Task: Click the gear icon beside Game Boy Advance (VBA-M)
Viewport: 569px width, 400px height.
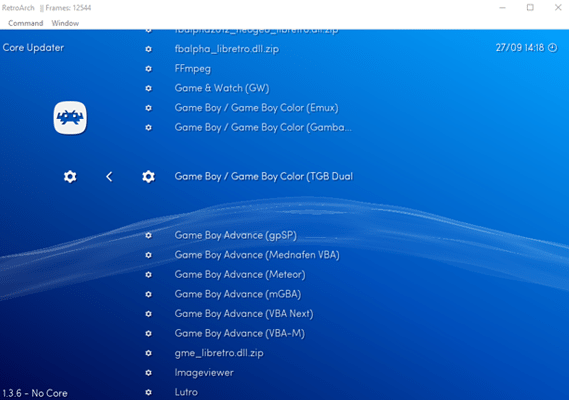Action: click(148, 334)
